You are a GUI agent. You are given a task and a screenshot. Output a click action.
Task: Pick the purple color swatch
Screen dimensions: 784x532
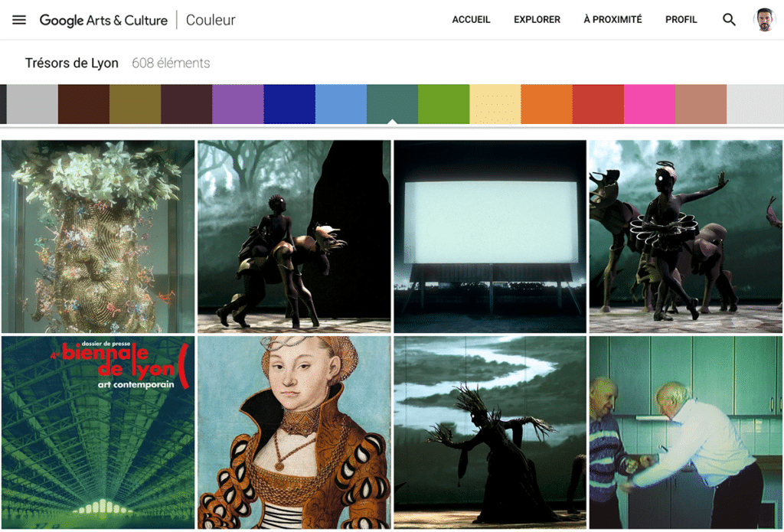click(x=238, y=104)
